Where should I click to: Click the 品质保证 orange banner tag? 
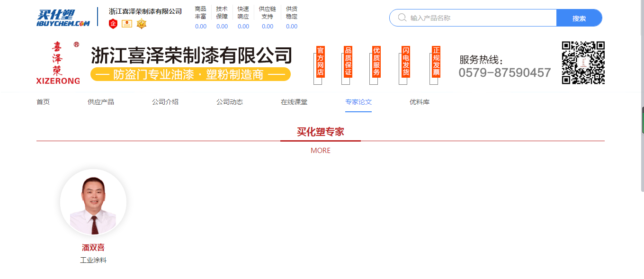pos(349,62)
